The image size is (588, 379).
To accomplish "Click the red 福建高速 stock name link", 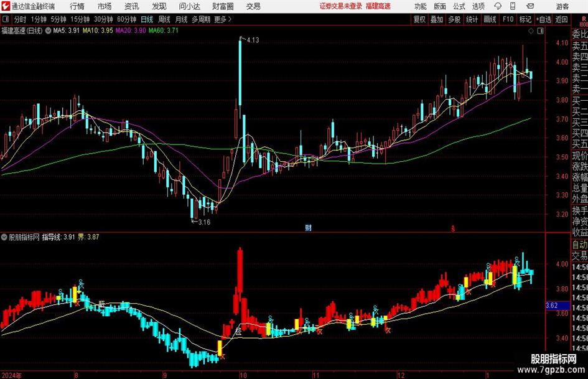I will point(378,6).
